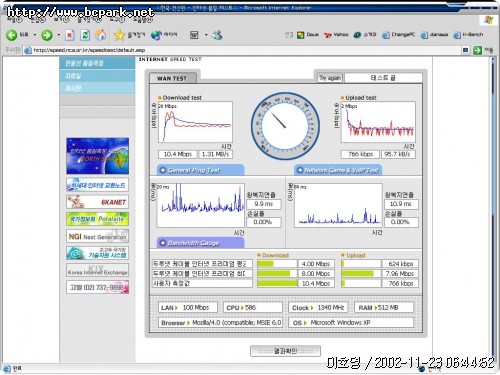Image resolution: width=500 pixels, height=375 pixels.
Task: Open the second item in blue sidebar menu
Action: 97,76
